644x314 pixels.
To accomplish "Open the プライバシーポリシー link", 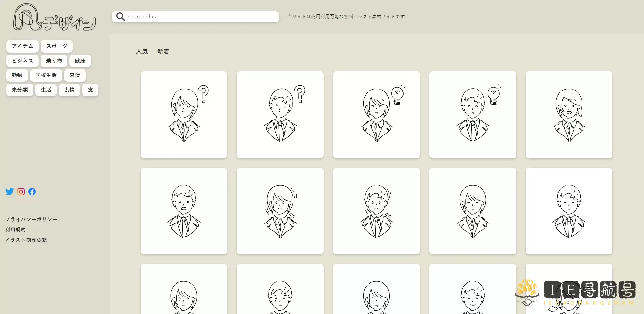I will 31,219.
